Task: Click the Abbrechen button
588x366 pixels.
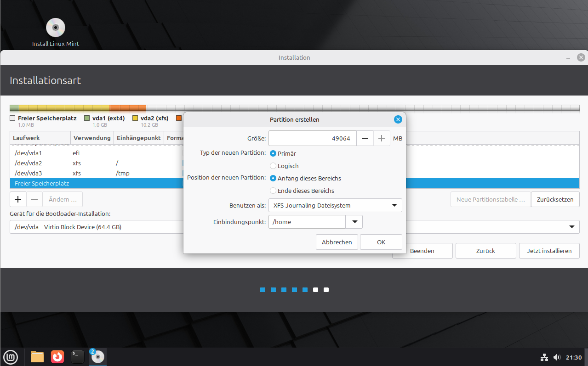Action: [x=337, y=242]
